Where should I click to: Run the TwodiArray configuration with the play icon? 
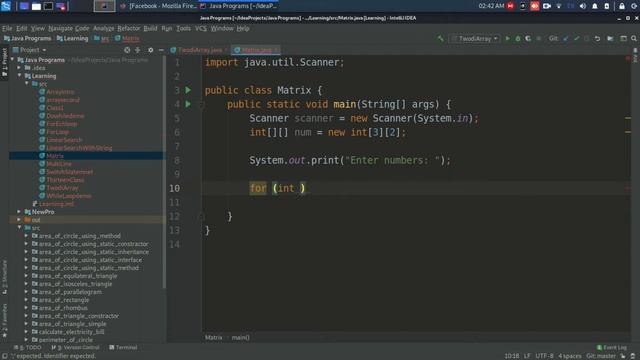[x=507, y=38]
